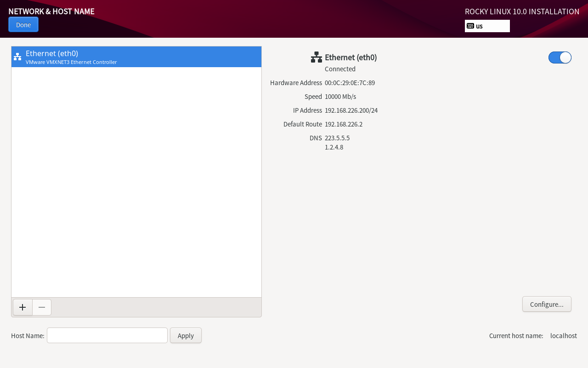The width and height of the screenshot is (588, 368).
Task: Click the Connected status text
Action: 340,69
